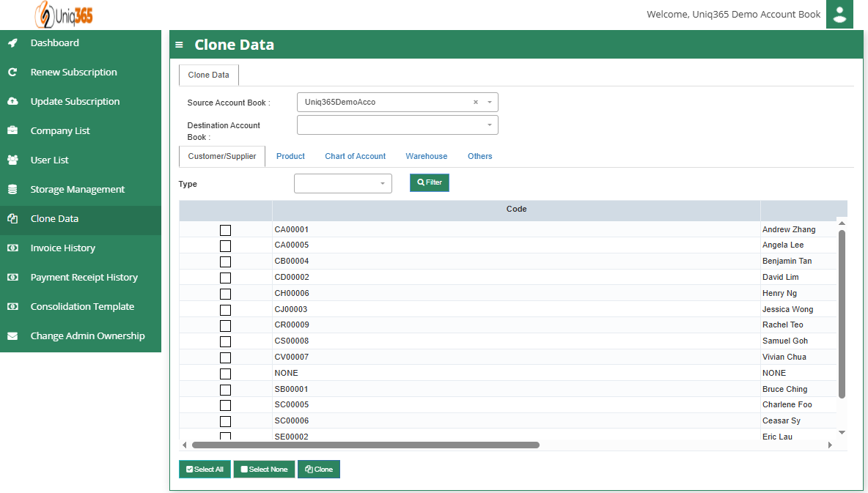868x493 pixels.
Task: Tick the checkbox for CA00005
Action: coord(225,245)
